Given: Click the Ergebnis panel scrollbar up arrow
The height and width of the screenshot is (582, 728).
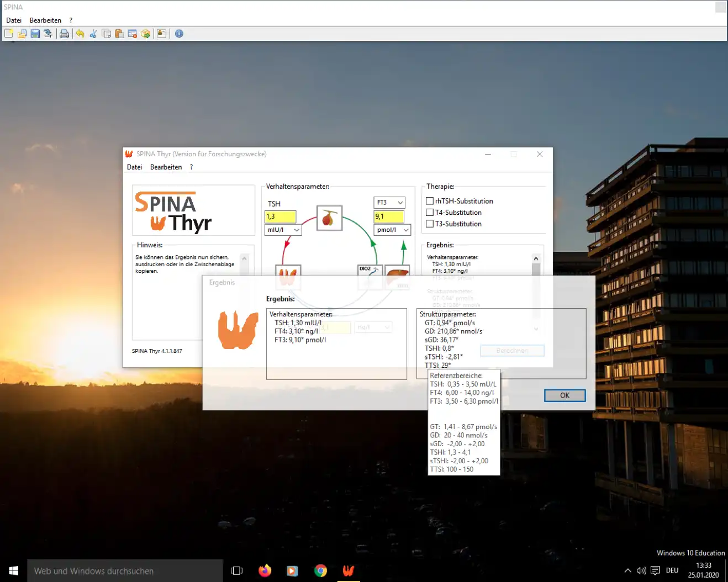Looking at the screenshot, I should [536, 258].
